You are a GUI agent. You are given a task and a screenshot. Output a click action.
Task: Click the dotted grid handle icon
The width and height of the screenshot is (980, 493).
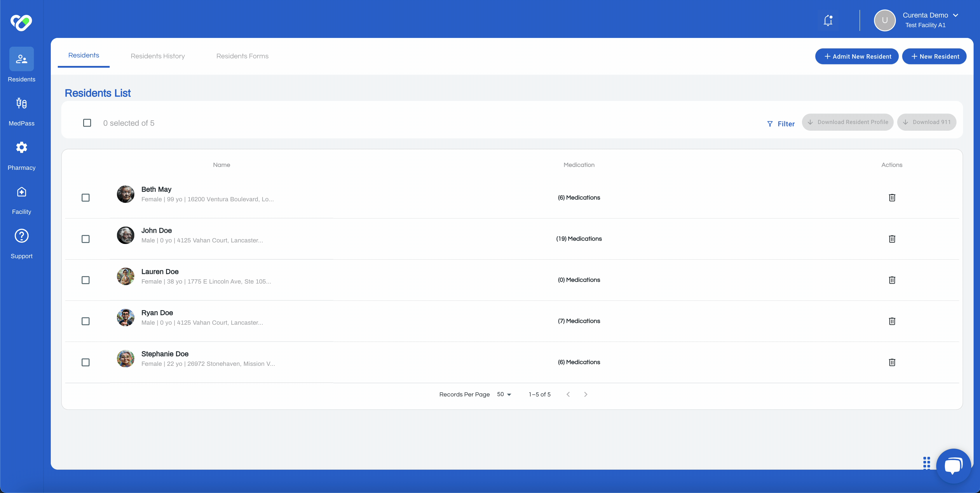926,463
